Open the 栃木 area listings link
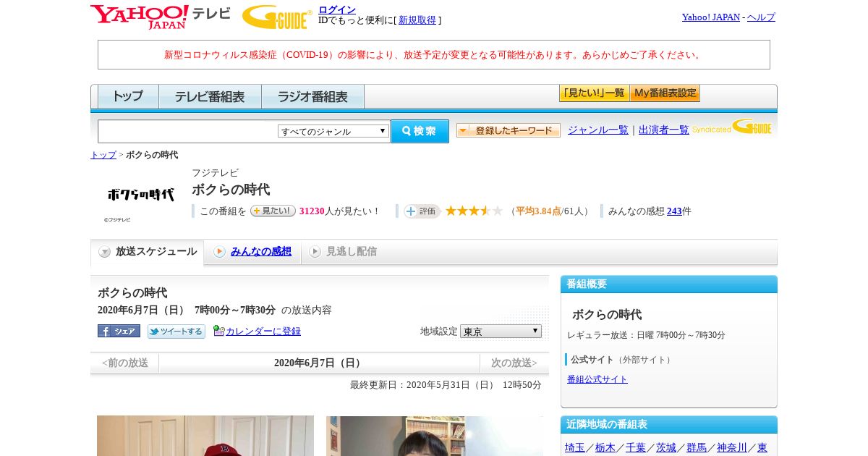 [x=605, y=447]
